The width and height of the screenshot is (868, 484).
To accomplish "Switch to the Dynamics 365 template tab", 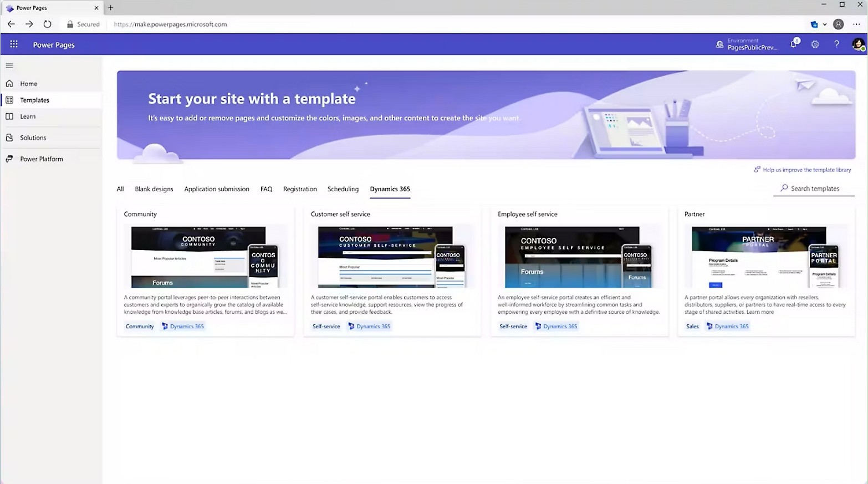I will click(390, 189).
